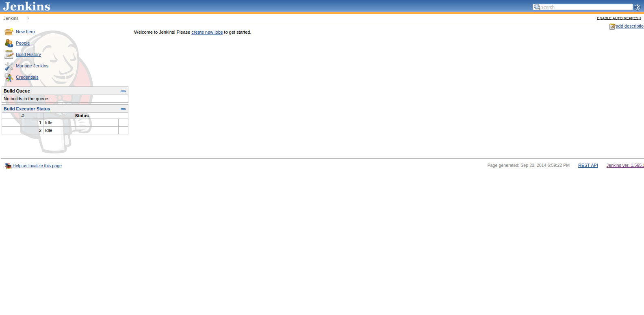
Task: Follow the create new jobs link
Action: 207,32
